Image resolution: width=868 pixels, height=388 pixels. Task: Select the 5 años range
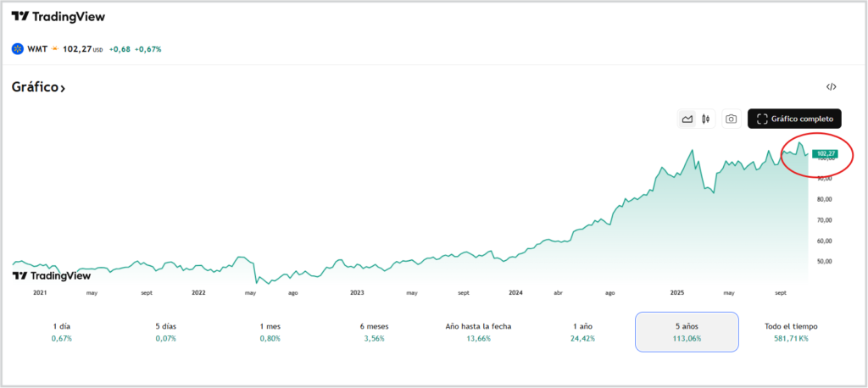point(687,331)
